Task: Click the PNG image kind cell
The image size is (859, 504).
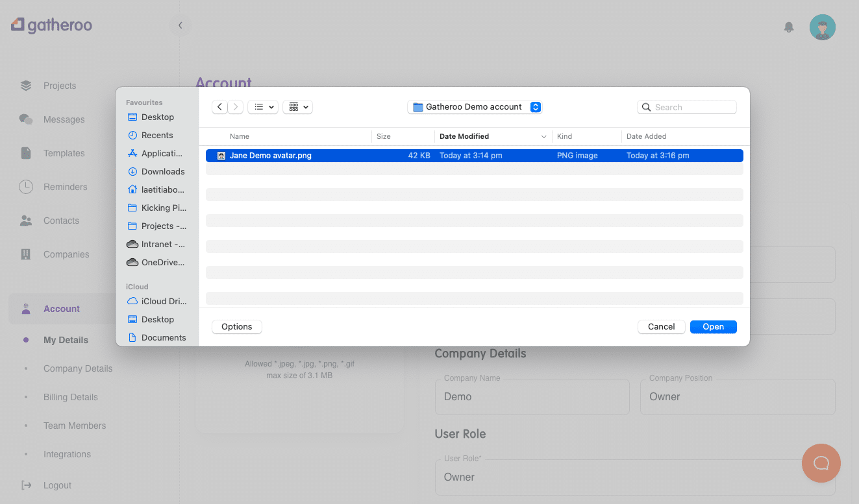Action: tap(577, 156)
